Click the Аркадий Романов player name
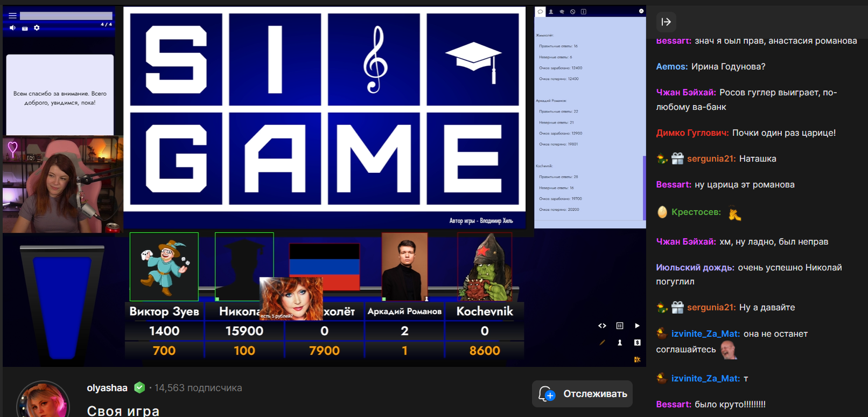This screenshot has height=417, width=868. pyautogui.click(x=404, y=311)
